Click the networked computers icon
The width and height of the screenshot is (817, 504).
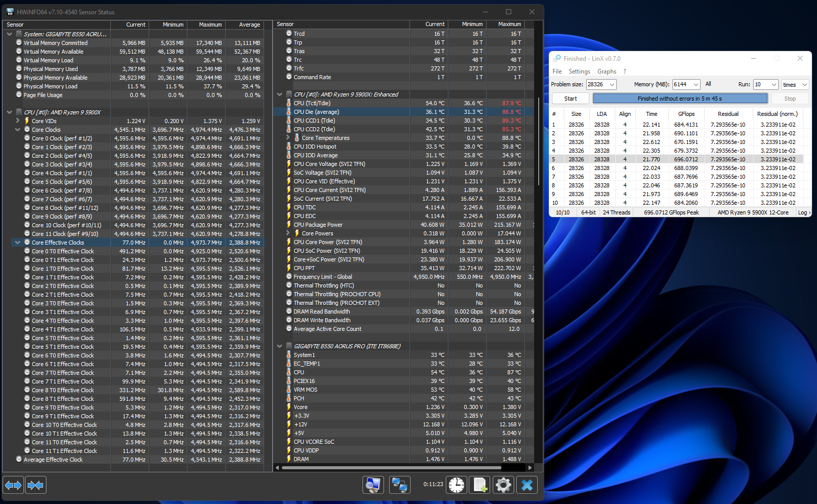click(399, 485)
